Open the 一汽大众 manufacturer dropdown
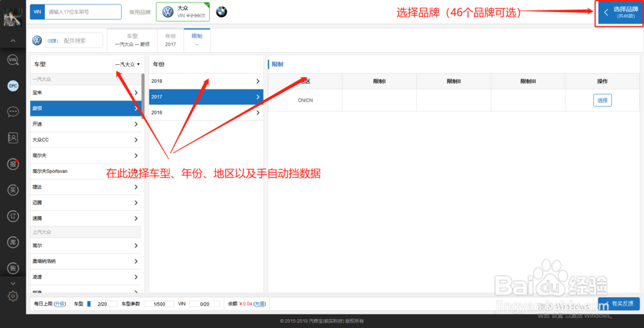The image size is (644, 328). [128, 64]
